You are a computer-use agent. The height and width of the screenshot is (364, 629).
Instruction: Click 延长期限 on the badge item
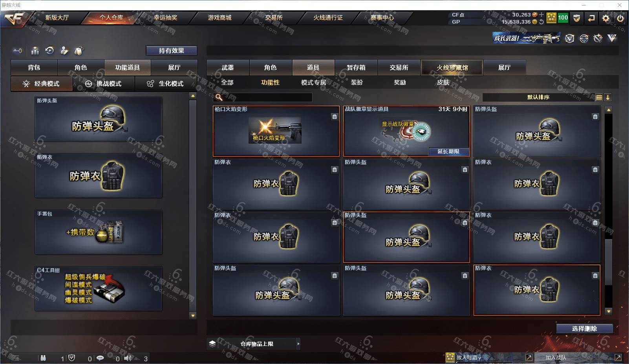point(448,152)
